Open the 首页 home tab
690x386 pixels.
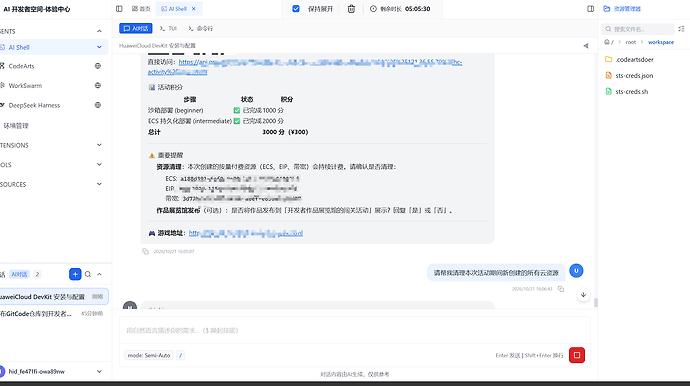click(x=141, y=9)
